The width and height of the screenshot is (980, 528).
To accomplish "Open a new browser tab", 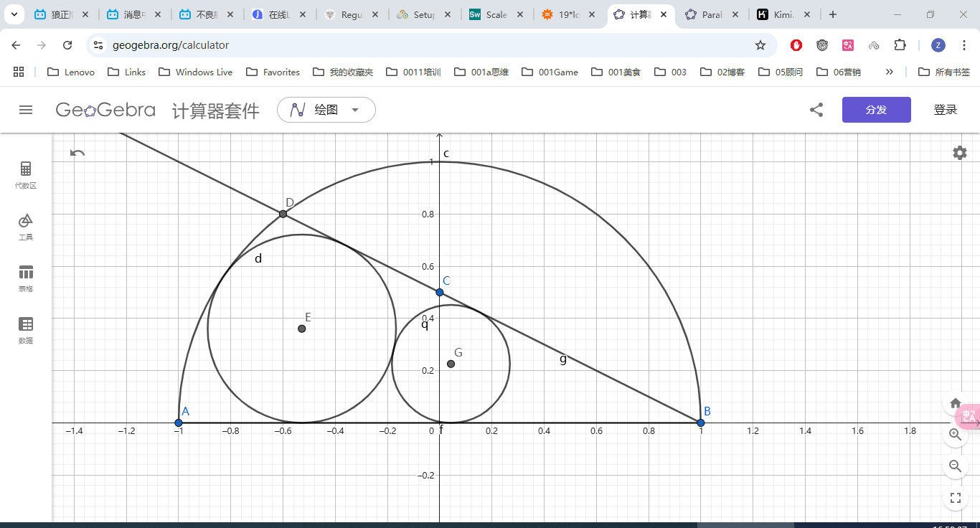I will pyautogui.click(x=832, y=14).
